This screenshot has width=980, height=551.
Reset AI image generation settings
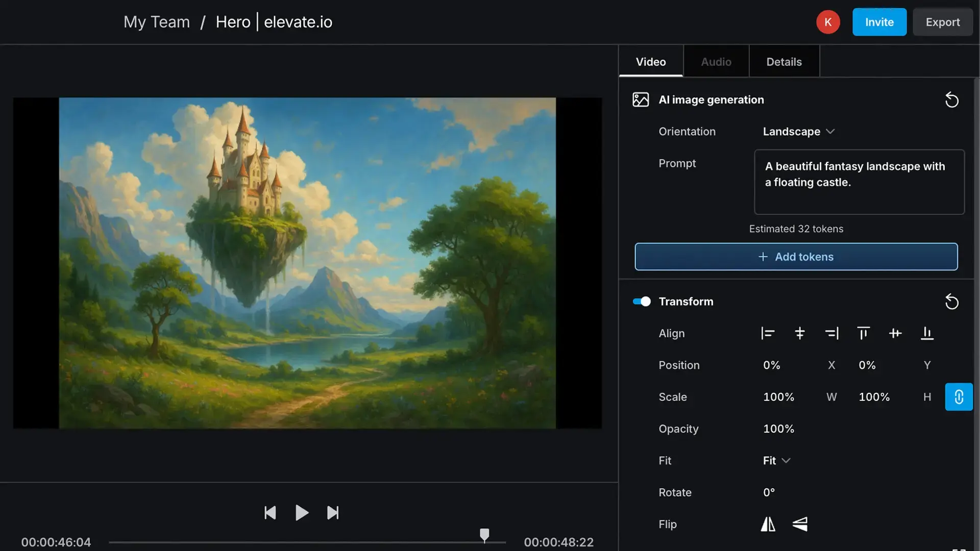click(952, 99)
